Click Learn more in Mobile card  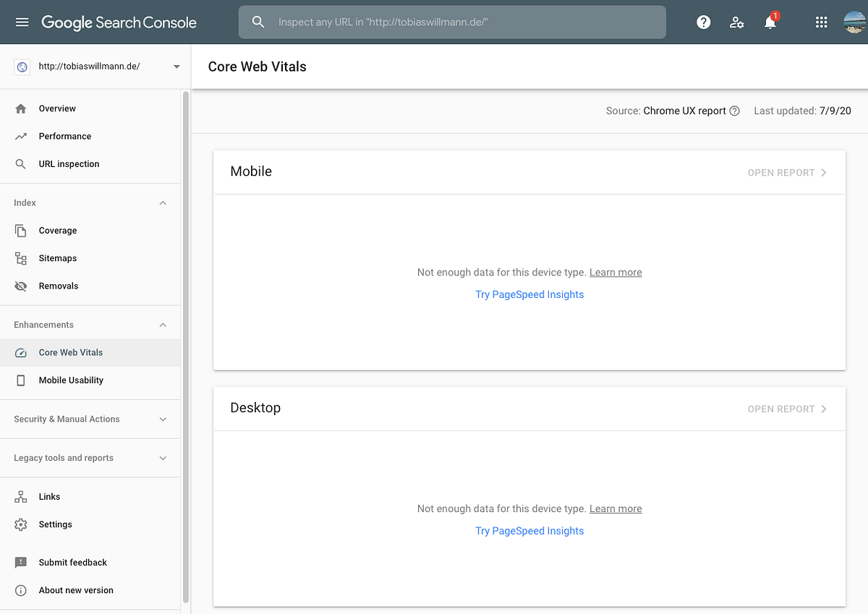tap(616, 273)
